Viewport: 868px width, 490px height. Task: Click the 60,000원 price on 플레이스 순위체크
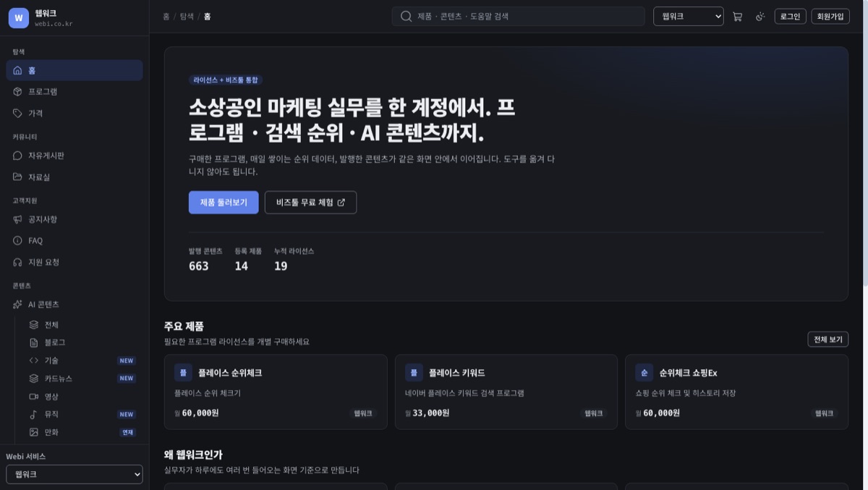tap(200, 413)
